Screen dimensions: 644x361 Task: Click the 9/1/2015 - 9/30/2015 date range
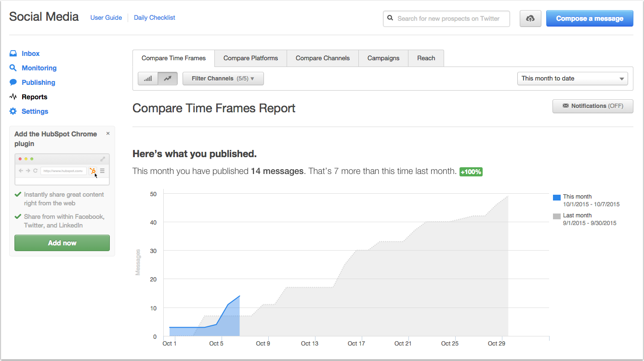(590, 223)
